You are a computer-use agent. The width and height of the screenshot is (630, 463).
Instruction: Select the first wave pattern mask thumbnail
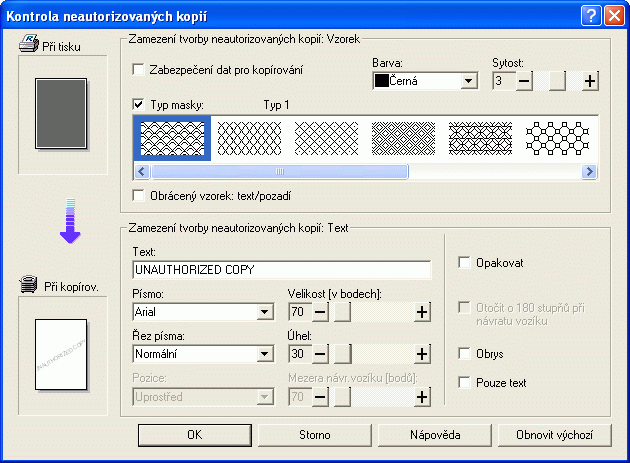coord(172,138)
